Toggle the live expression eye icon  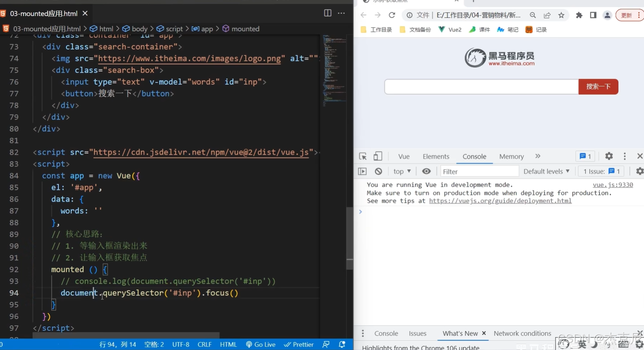click(x=426, y=171)
